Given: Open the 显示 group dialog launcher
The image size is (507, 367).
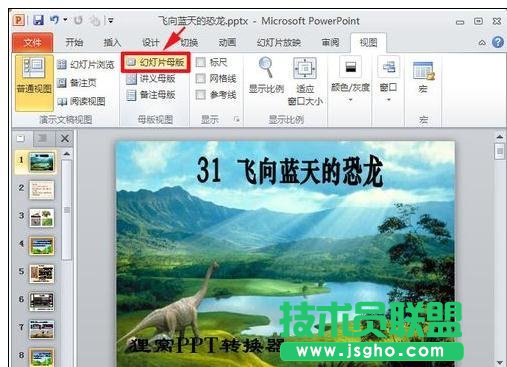Looking at the screenshot, I should (x=236, y=119).
